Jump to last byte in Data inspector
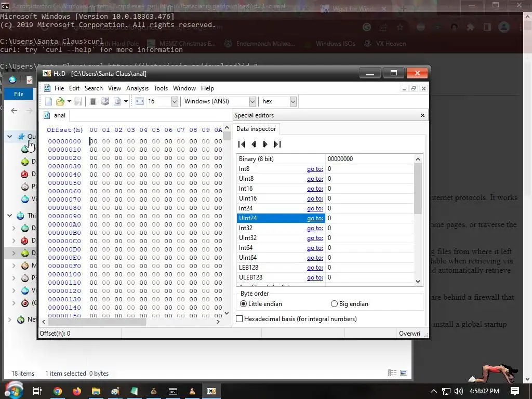532x399 pixels. point(277,144)
